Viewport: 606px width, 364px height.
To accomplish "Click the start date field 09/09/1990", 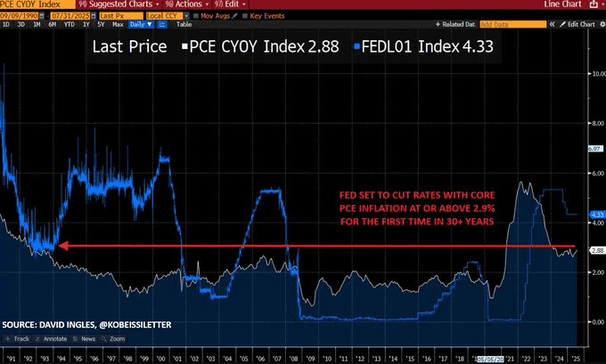I will click(19, 16).
